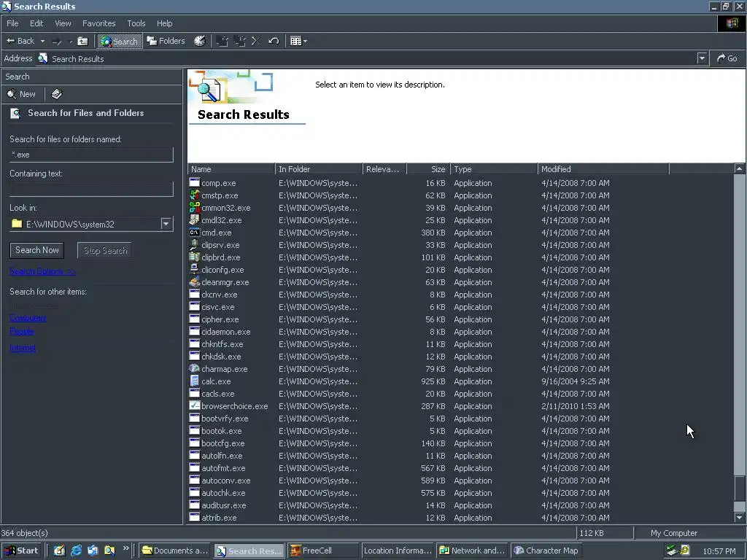Click the Search Now button

[37, 250]
